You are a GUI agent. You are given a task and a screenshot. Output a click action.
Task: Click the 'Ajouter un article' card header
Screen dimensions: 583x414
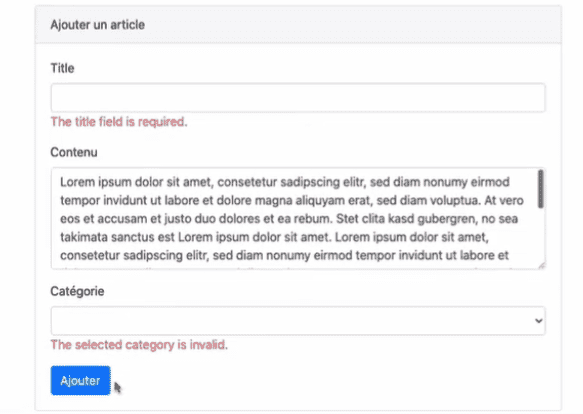298,25
